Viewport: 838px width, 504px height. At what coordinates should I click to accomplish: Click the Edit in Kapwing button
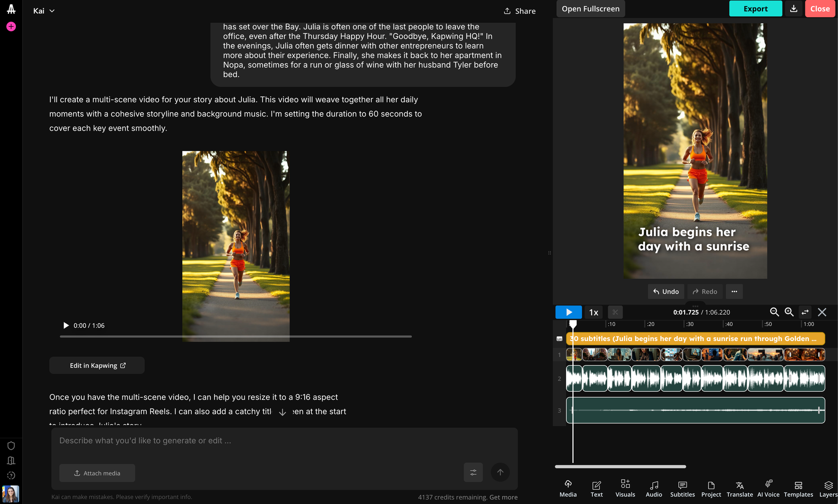(x=97, y=365)
